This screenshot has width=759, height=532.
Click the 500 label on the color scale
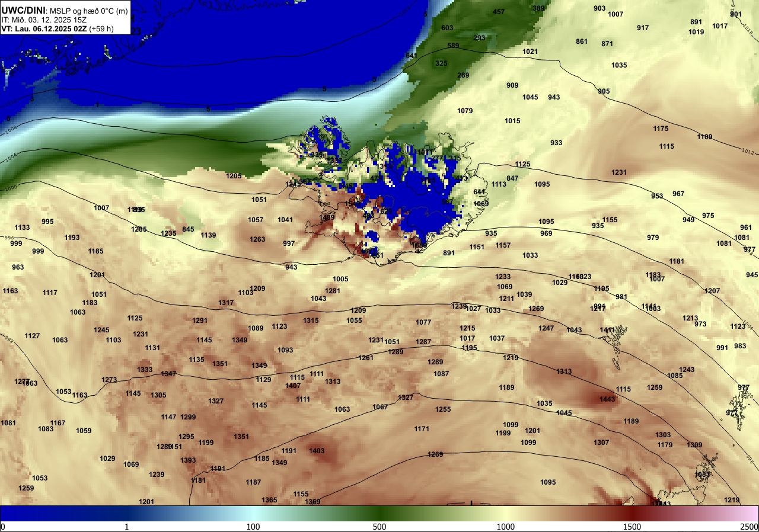point(379,527)
